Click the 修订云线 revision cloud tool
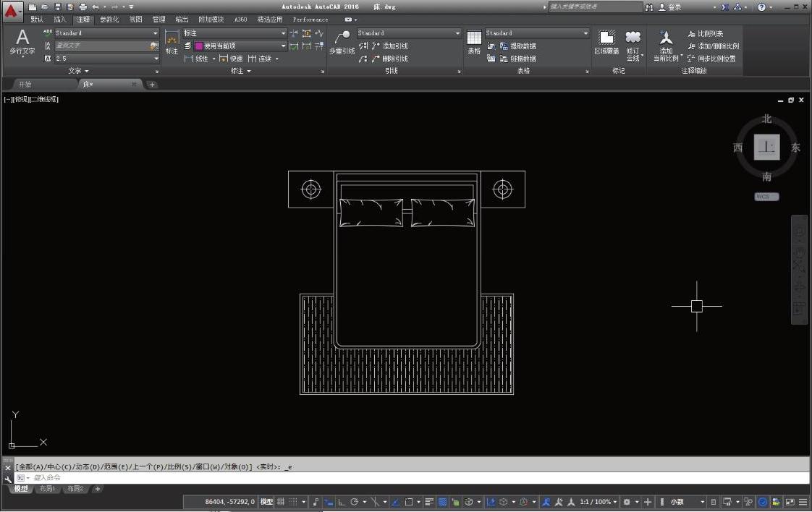812x512 pixels. 633,46
